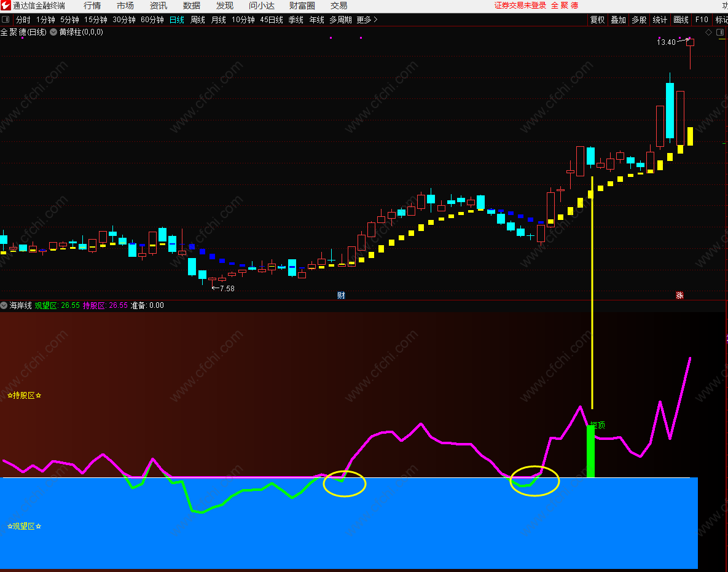Viewport: 728px width, 572px height.
Task: Click the 统计 button
Action: tap(660, 20)
